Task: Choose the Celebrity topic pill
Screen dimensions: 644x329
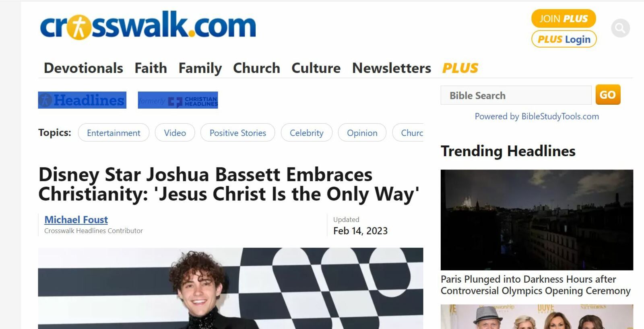Action: click(306, 133)
